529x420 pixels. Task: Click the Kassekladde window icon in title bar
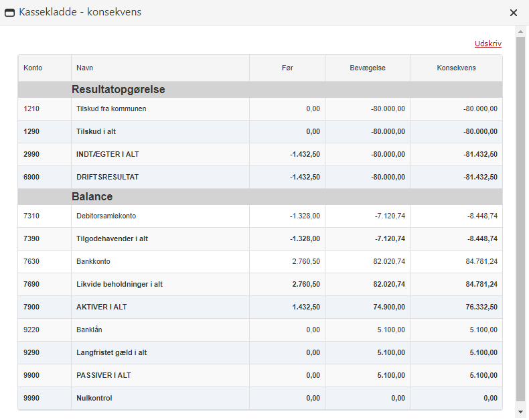[10, 13]
